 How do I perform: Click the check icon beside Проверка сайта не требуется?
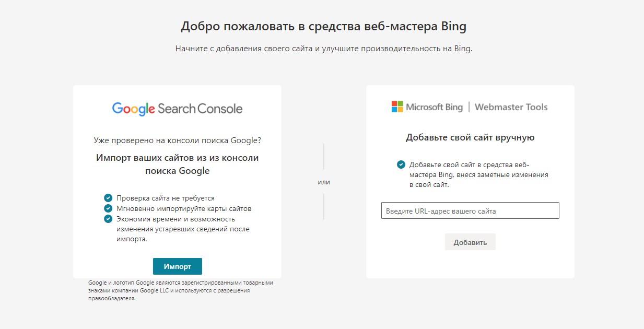coord(108,198)
